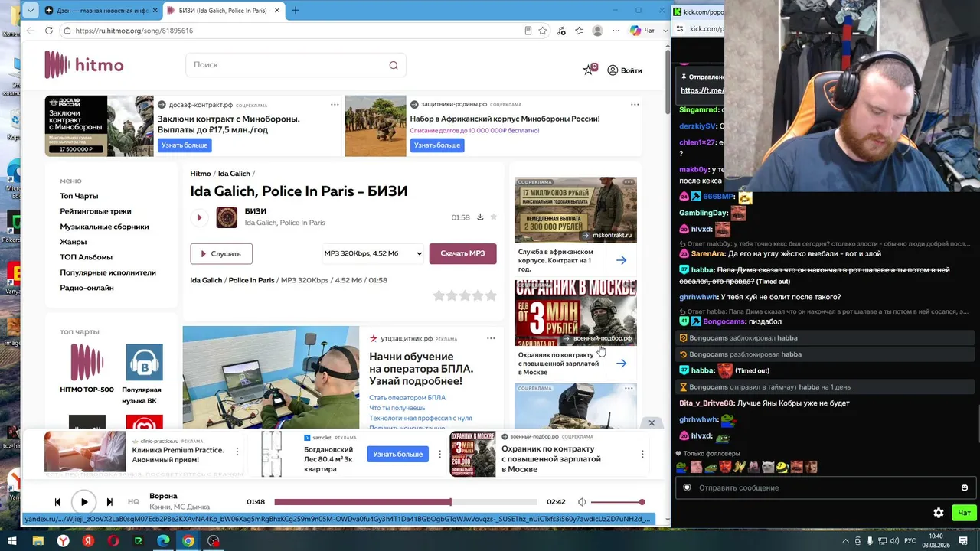Open the Windows Start menu
Image resolution: width=980 pixels, height=551 pixels.
click(x=12, y=541)
